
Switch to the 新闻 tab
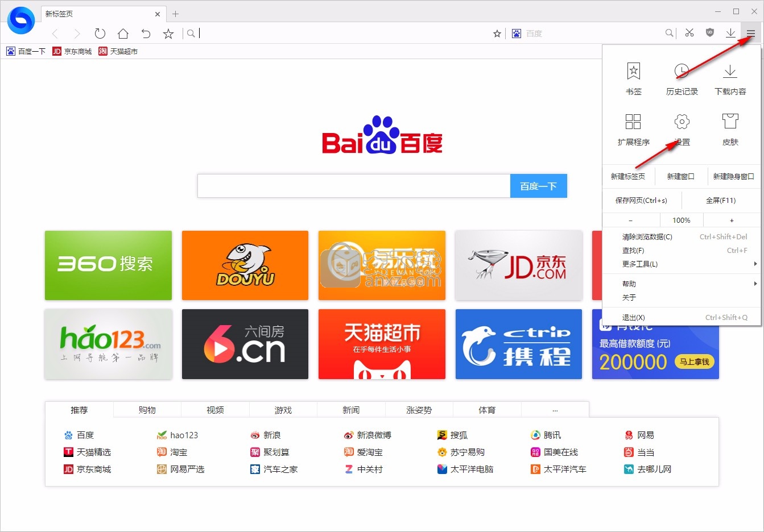(x=351, y=410)
